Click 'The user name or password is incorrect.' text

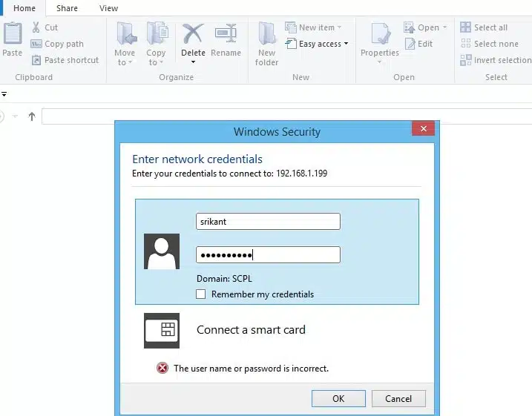[251, 369]
